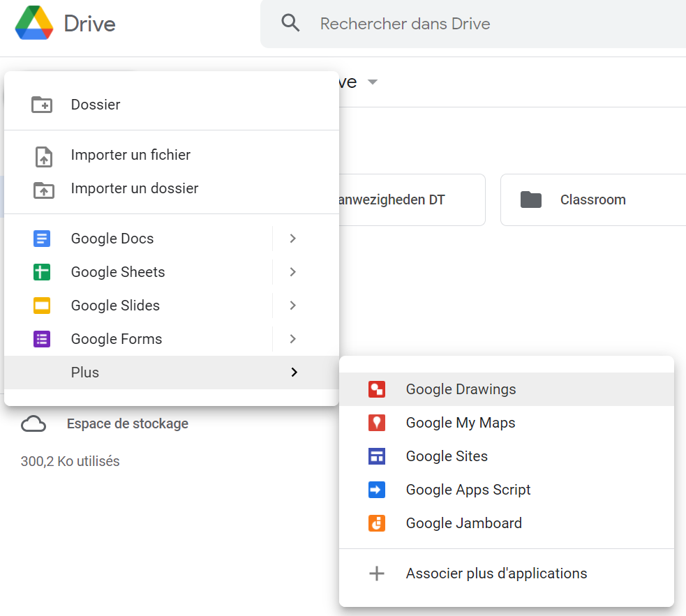Select Importer un dossier
Image resolution: width=686 pixels, height=616 pixels.
pyautogui.click(x=172, y=188)
